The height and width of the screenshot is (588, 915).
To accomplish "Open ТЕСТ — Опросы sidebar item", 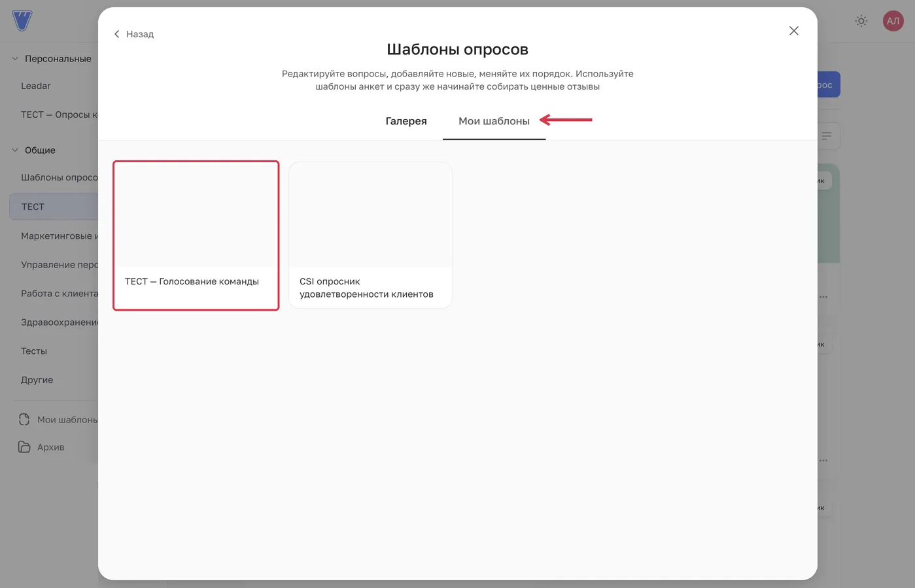I will click(x=59, y=114).
